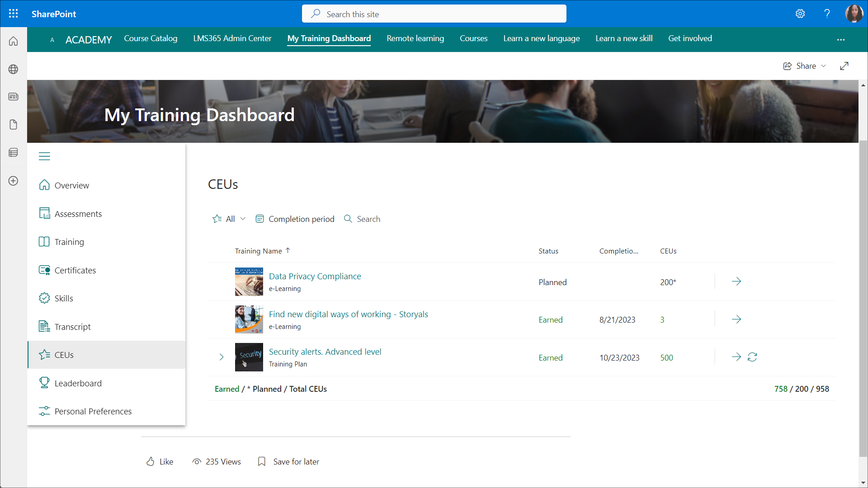Open the Course Catalog nav item
The image size is (868, 488).
pos(151,38)
